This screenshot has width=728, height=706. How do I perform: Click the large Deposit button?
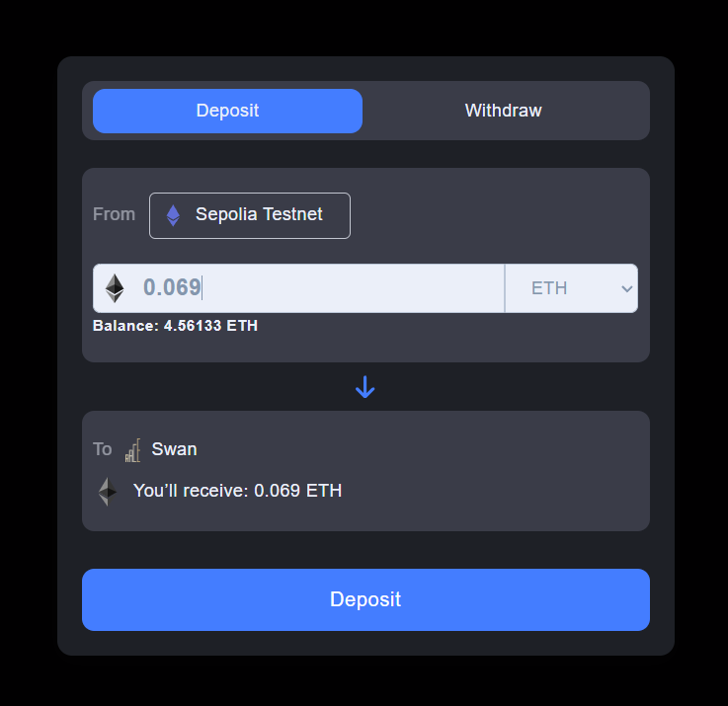[x=365, y=599]
